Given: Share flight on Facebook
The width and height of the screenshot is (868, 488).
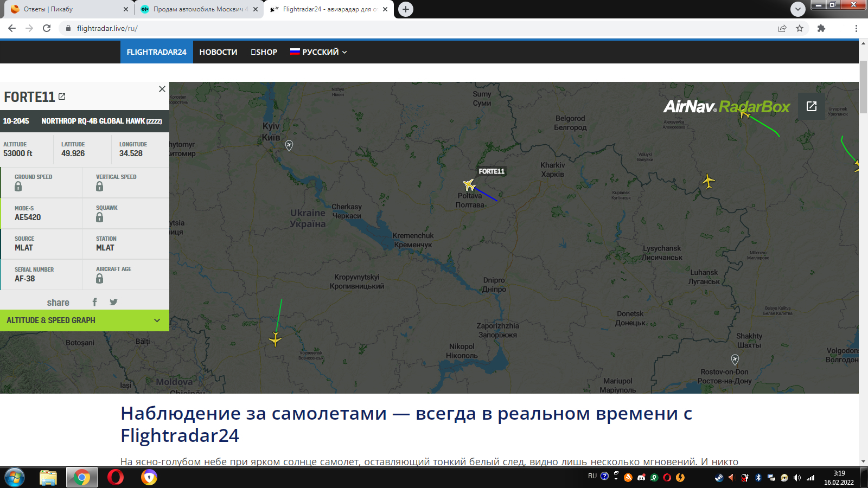Looking at the screenshot, I should (94, 302).
